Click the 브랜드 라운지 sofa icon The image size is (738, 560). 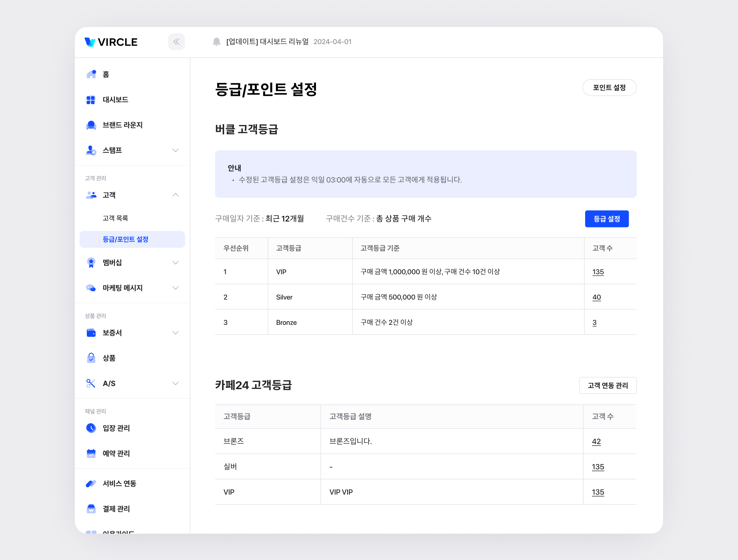coord(91,125)
